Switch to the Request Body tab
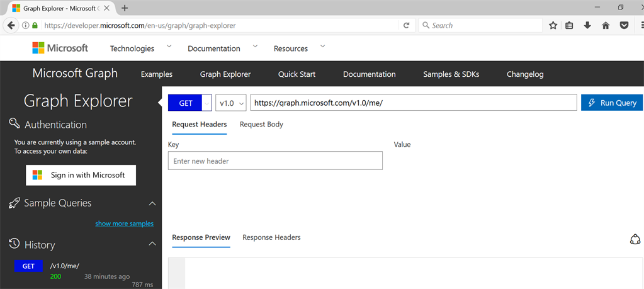Viewport: 644px width, 289px height. coord(261,125)
